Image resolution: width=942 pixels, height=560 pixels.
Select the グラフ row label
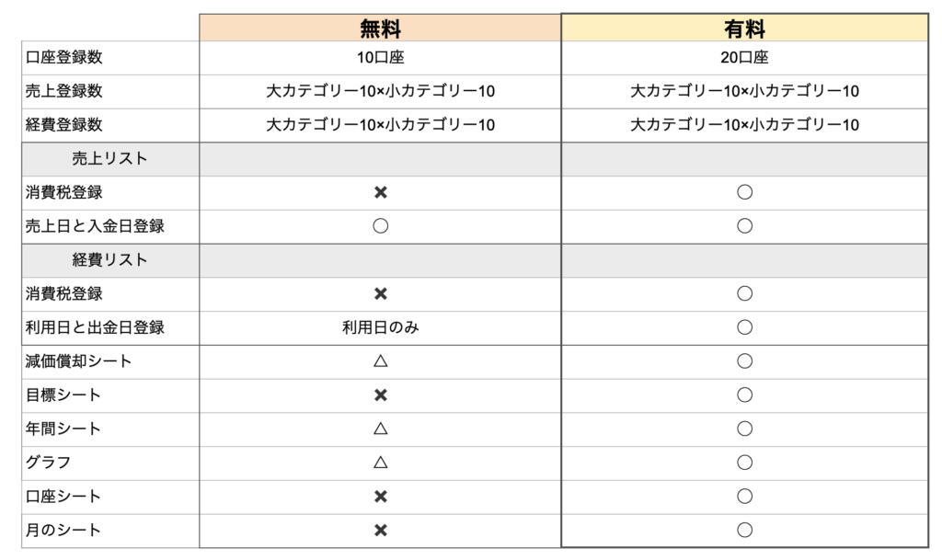pyautogui.click(x=48, y=463)
